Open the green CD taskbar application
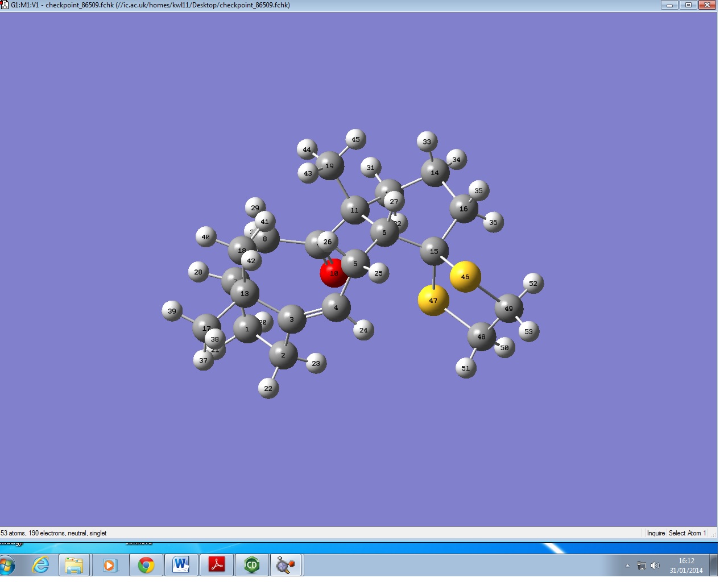The height and width of the screenshot is (582, 728). [251, 565]
